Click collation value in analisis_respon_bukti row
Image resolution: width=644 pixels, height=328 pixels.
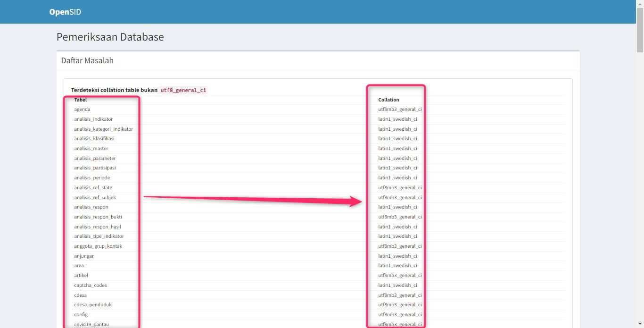click(400, 217)
